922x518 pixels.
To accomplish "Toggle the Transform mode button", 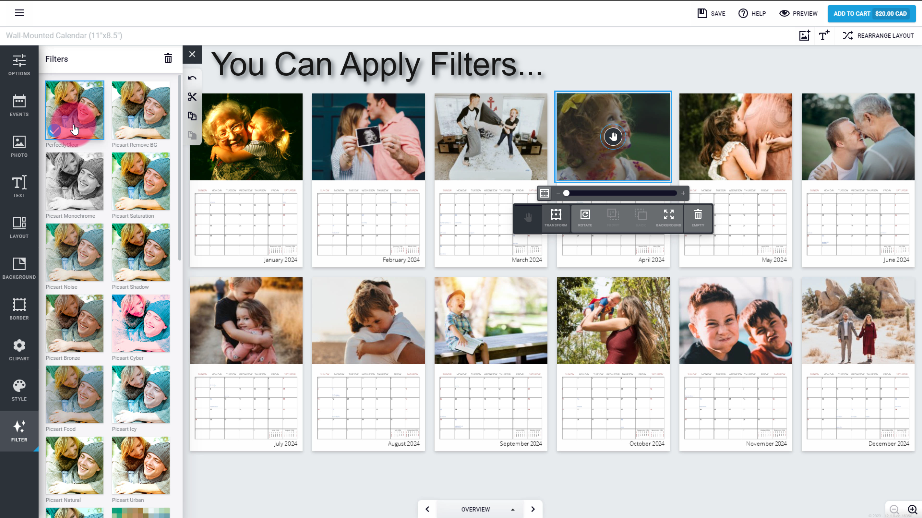I will click(555, 216).
